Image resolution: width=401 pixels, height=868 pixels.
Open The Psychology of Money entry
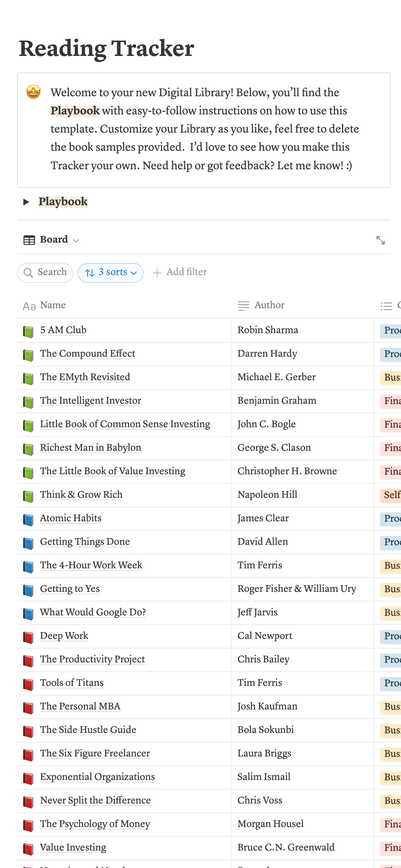[95, 824]
